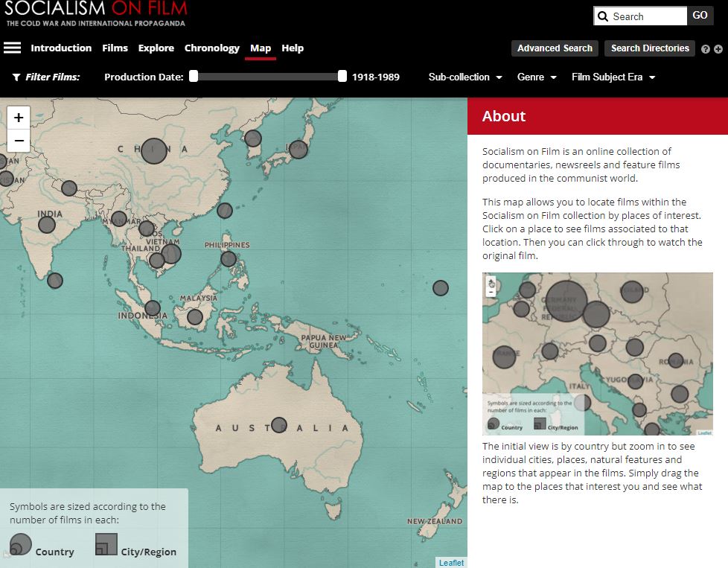Click the Japan country marker
728x568 pixels.
pos(298,150)
